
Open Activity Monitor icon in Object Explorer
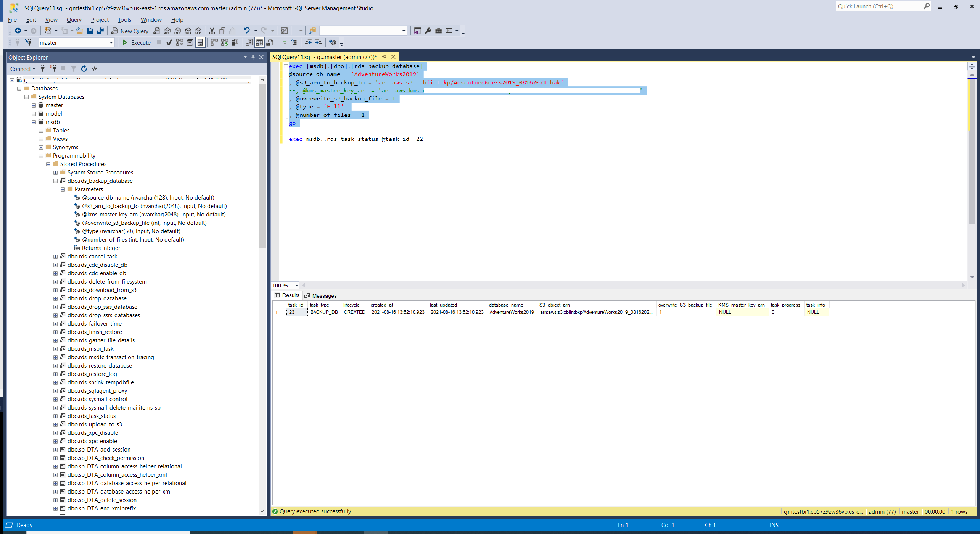(x=95, y=69)
